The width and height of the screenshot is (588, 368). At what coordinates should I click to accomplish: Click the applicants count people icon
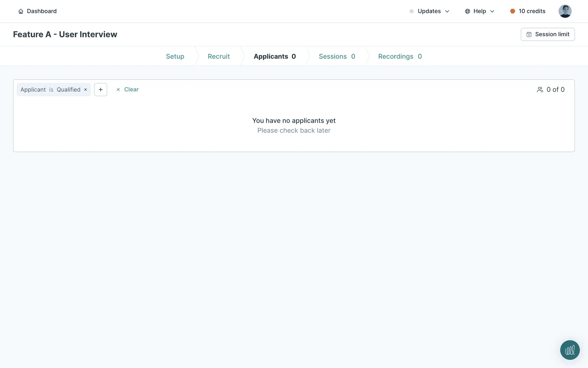540,90
